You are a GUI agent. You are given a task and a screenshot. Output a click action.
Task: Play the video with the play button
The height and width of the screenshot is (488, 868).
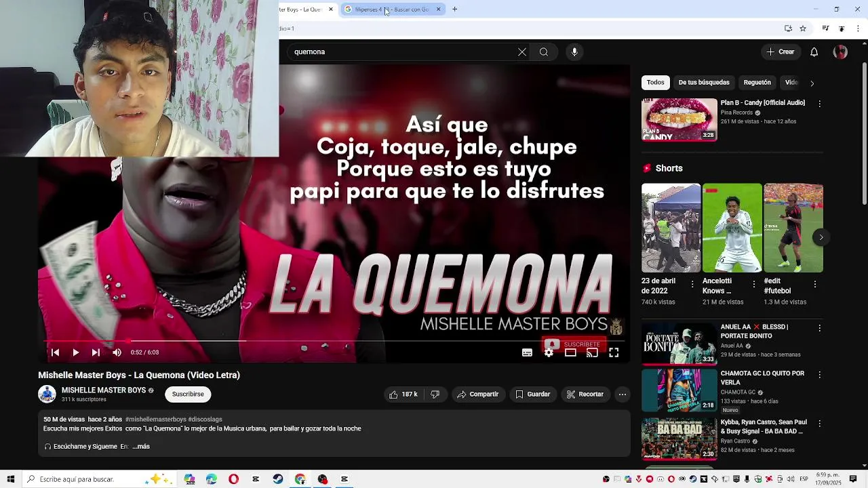pyautogui.click(x=75, y=352)
